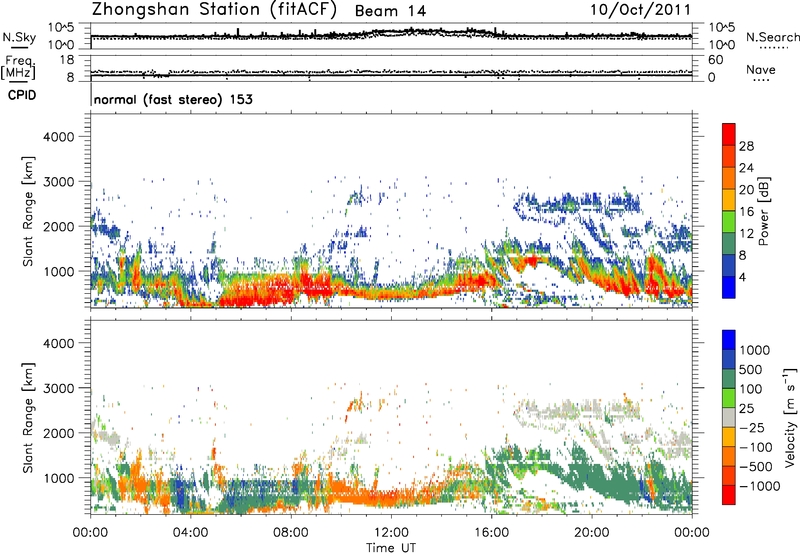
Task: Select the "Time UT" axis title
Action: [391, 548]
